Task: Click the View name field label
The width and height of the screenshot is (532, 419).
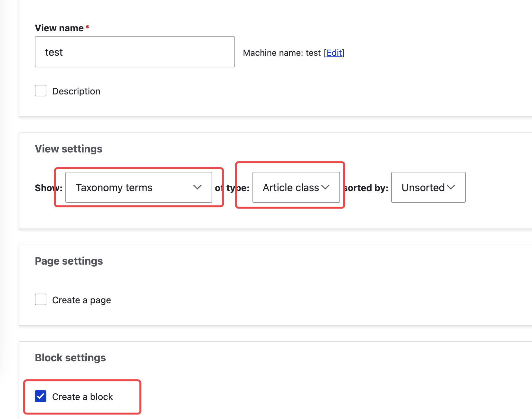Action: (x=59, y=28)
